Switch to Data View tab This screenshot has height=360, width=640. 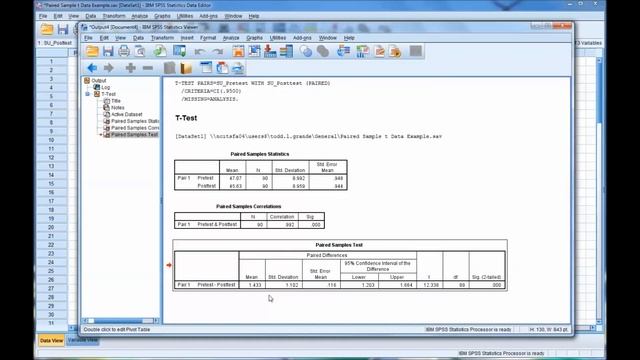tap(51, 340)
